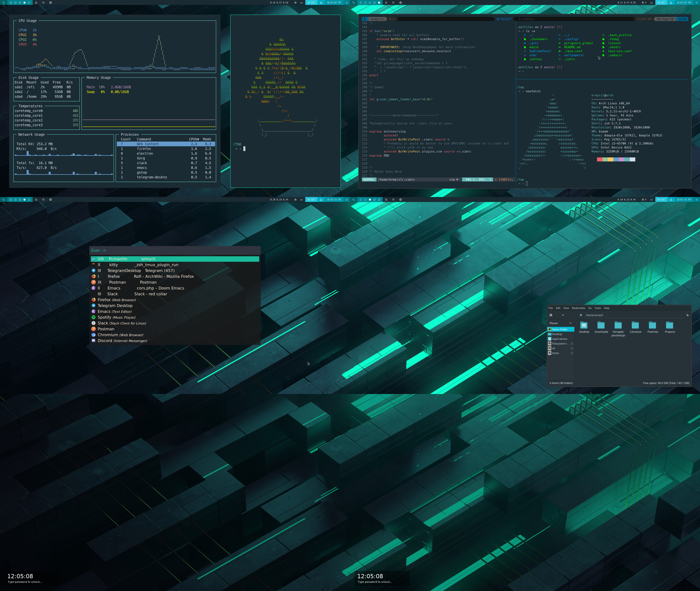
Task: Open Applications in Places sidebar
Action: tap(559, 339)
